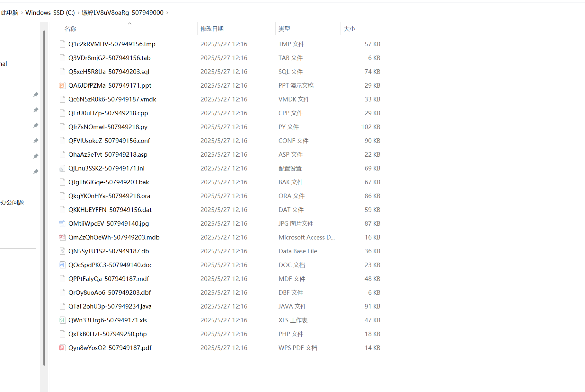Expand breadcrumb chevron after Windows-SSD (C:)
Viewport: 585px width, 392px height.
pos(78,13)
